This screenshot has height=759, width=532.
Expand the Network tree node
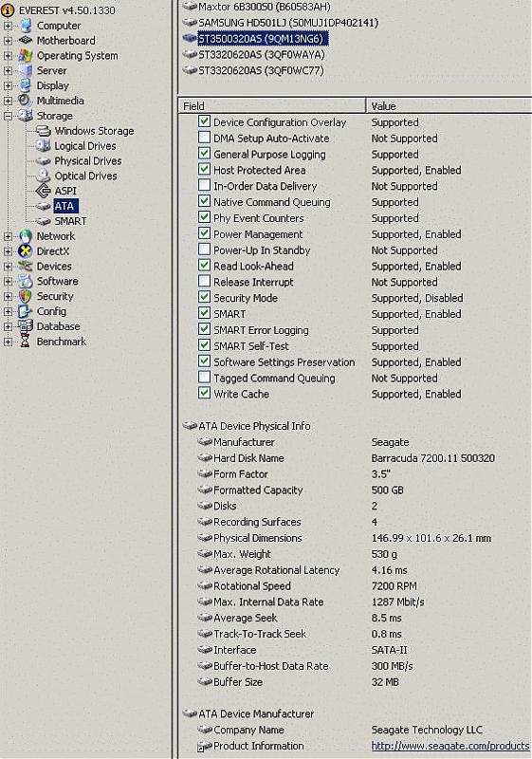coord(8,236)
